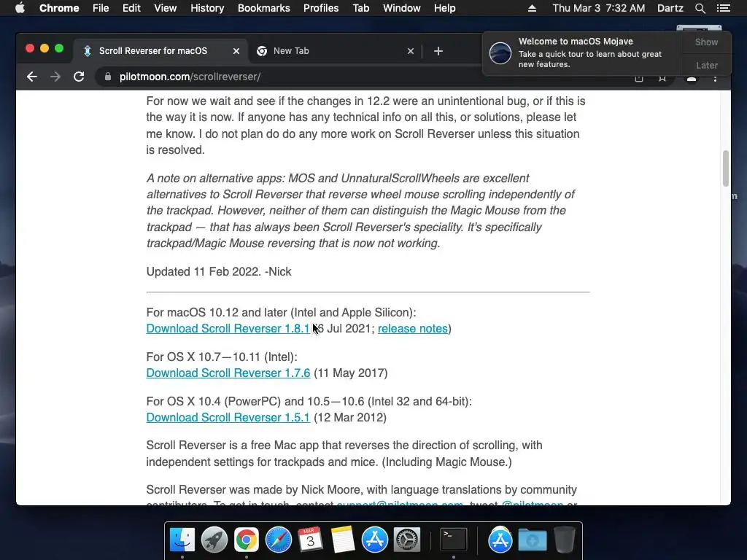747x560 pixels.
Task: Click the lock icon in the address bar
Action: pos(108,77)
